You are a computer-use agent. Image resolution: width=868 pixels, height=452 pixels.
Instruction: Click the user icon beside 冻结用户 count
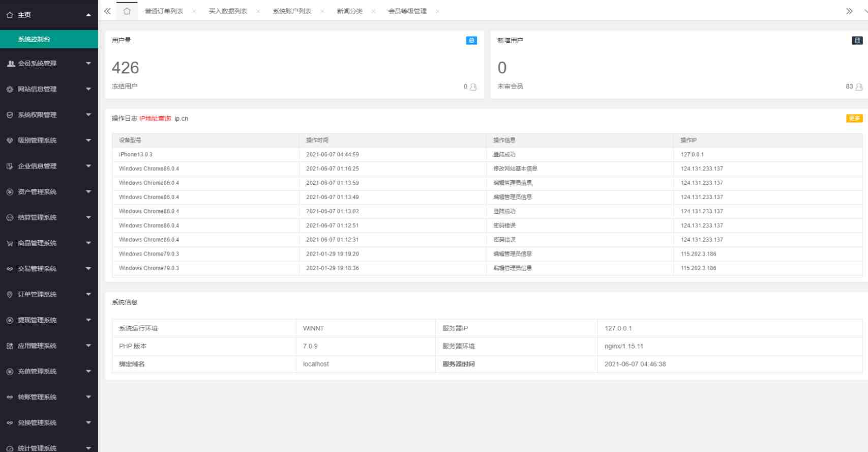[473, 87]
